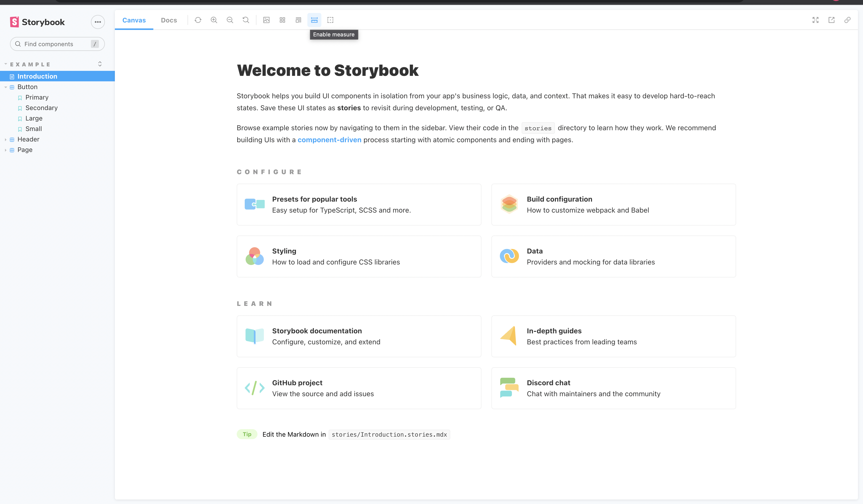The image size is (863, 504).
Task: Open the viewport size icon
Action: point(298,20)
